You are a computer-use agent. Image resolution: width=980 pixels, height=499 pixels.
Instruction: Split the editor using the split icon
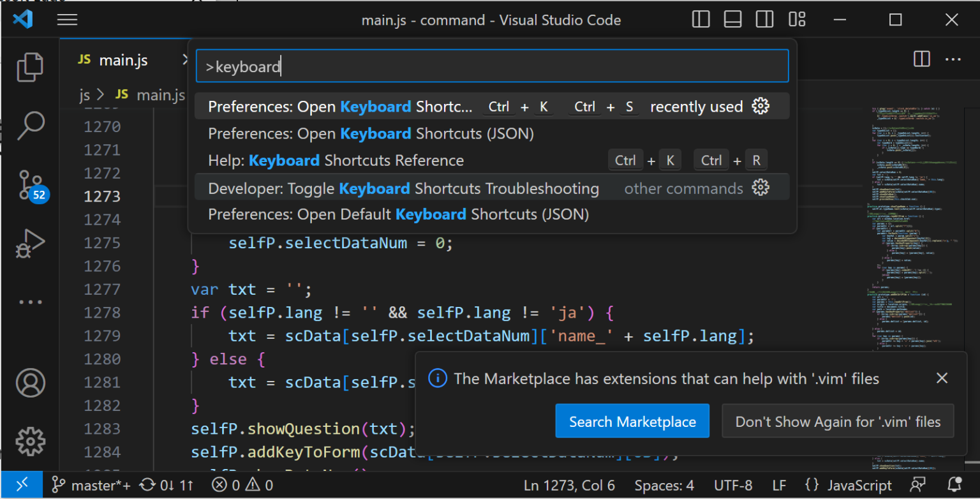921,59
